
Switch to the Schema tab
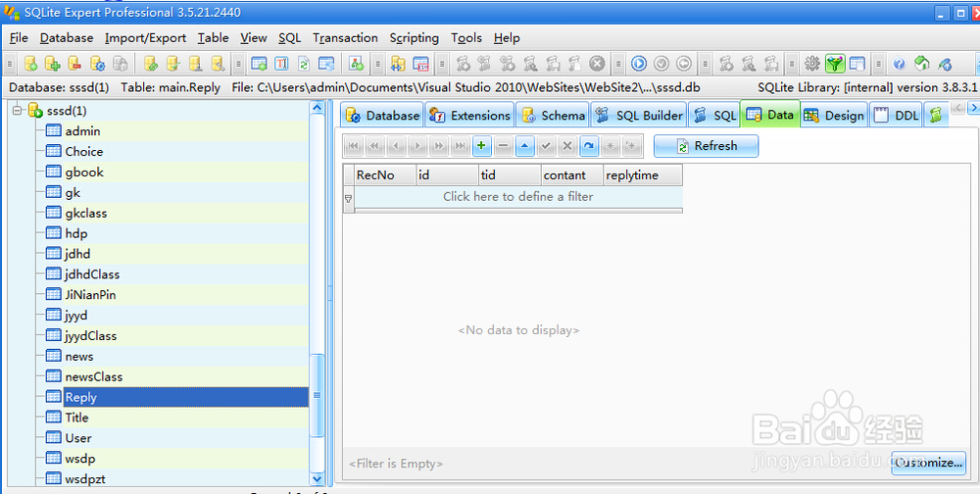click(x=553, y=115)
